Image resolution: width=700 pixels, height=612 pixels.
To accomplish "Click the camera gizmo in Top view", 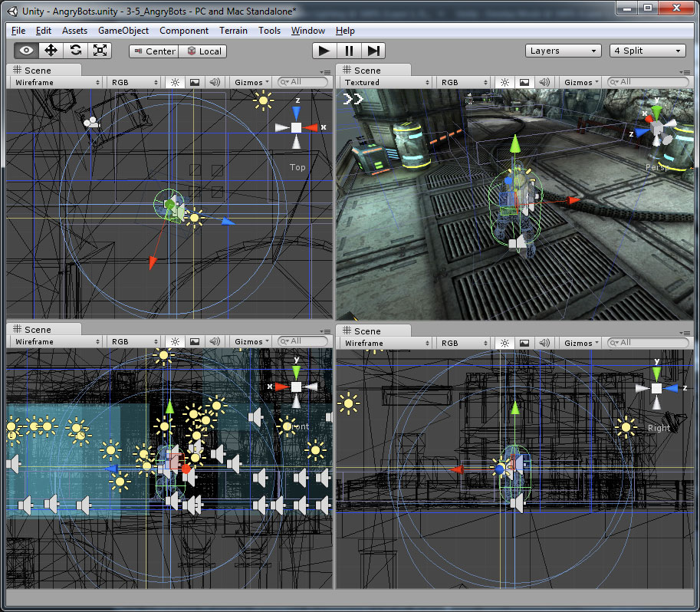I will click(x=91, y=121).
